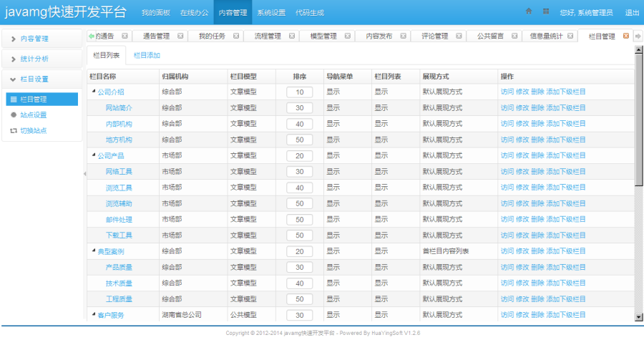
Task: Switch to the 栏目添加 tab
Action: click(147, 55)
